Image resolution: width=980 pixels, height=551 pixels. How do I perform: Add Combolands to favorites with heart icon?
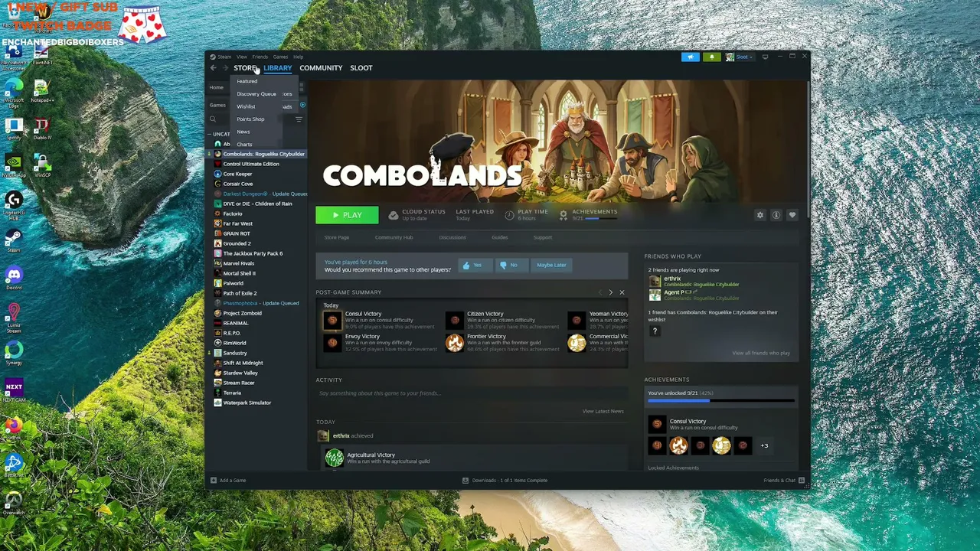coord(792,215)
